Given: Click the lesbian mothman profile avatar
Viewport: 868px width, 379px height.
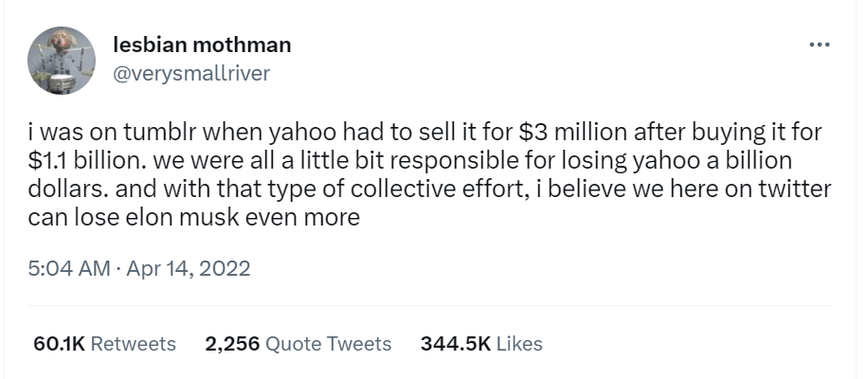Looking at the screenshot, I should click(63, 59).
